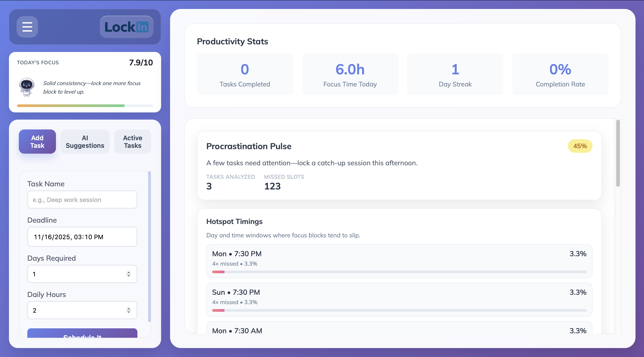This screenshot has height=357, width=644.
Task: Open the AI Suggestions tab
Action: point(85,142)
